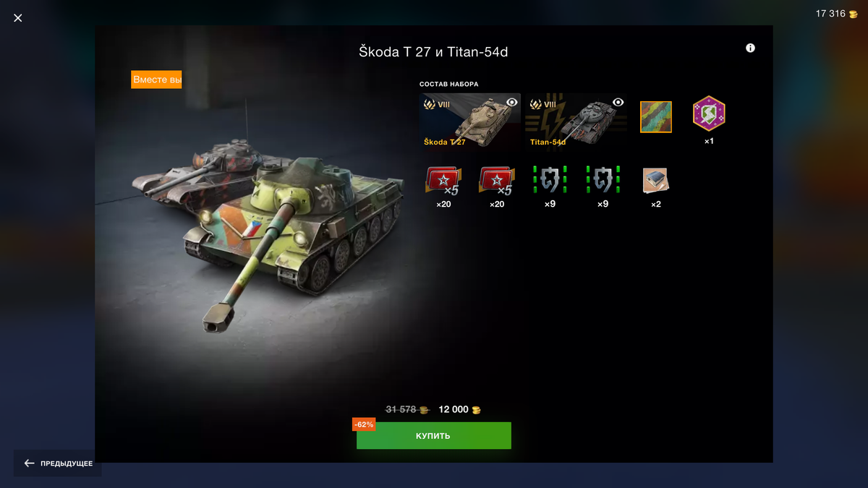Click the second x9 shield equipment icon

(x=603, y=180)
